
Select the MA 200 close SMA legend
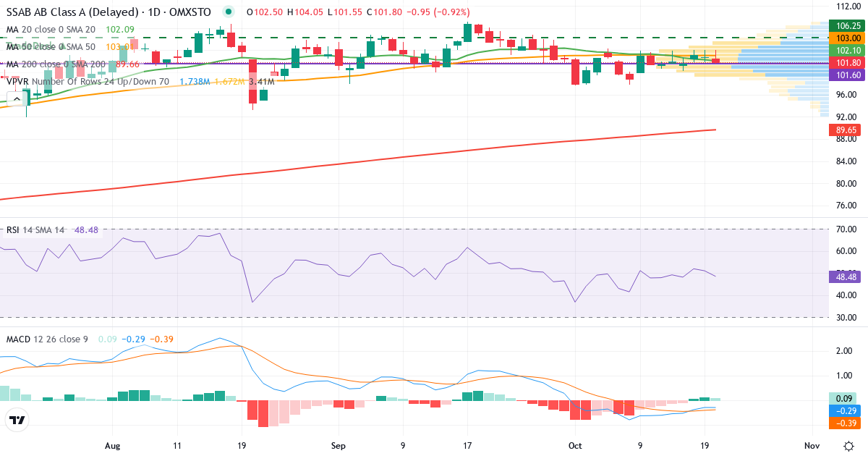(x=56, y=64)
